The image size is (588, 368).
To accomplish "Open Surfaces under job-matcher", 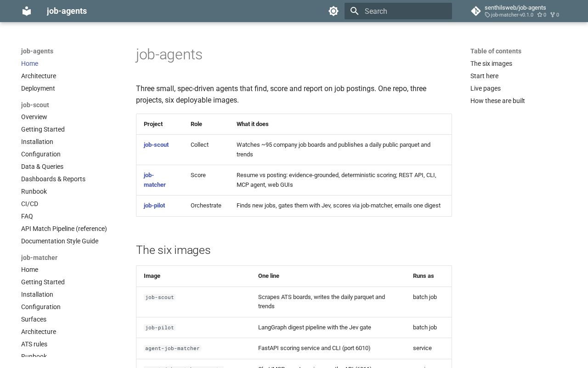I will [x=34, y=319].
